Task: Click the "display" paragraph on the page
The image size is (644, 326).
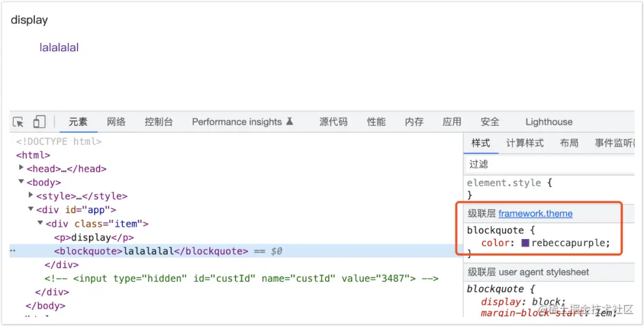Action: point(29,20)
